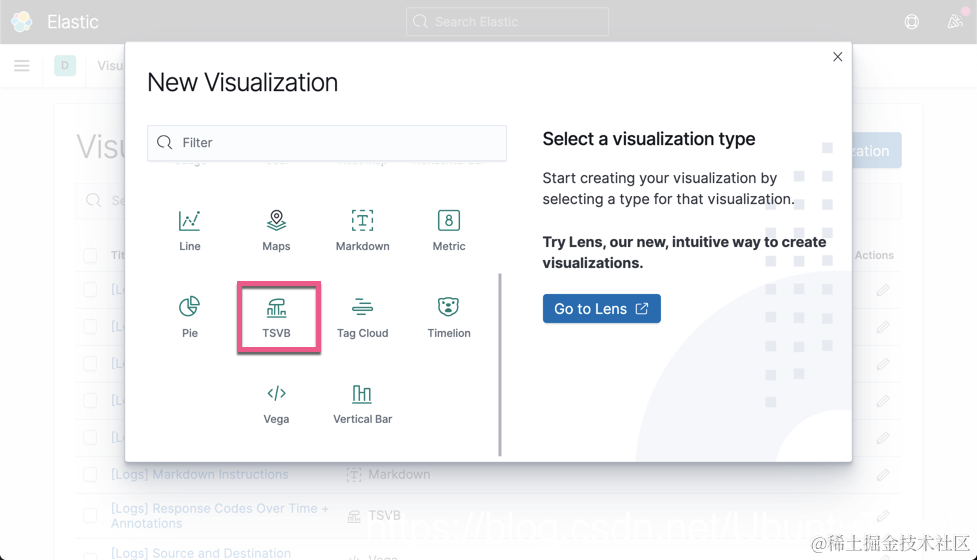Click the modal list scrollbar

500,364
